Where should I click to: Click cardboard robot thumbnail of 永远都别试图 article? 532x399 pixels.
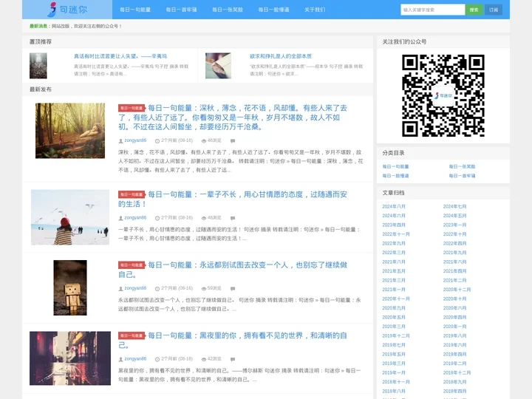pyautogui.click(x=70, y=287)
